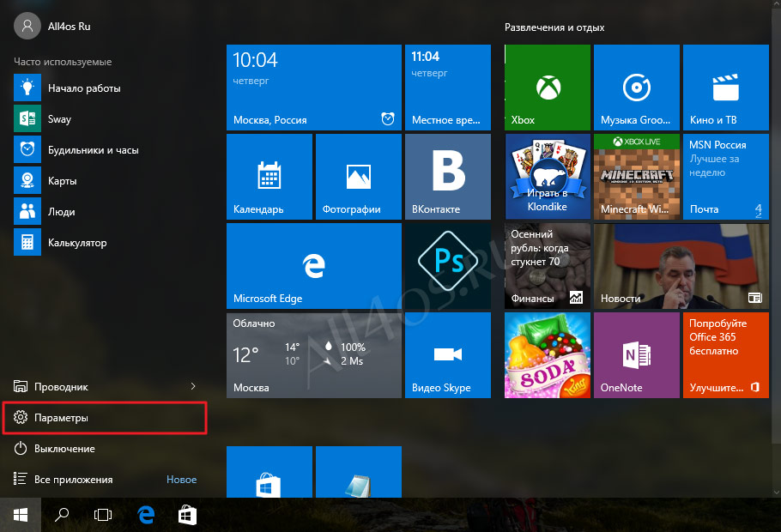
Task: Open Store from the taskbar
Action: 187,515
